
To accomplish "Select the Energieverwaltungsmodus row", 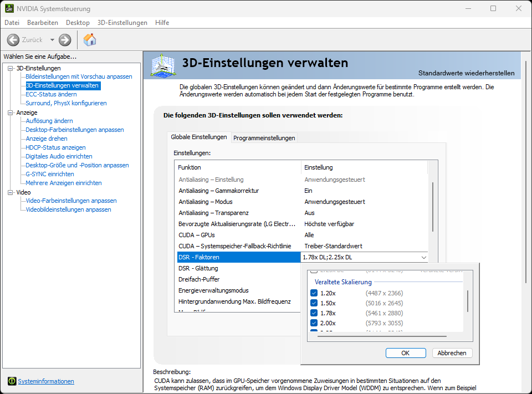I will click(x=239, y=290).
